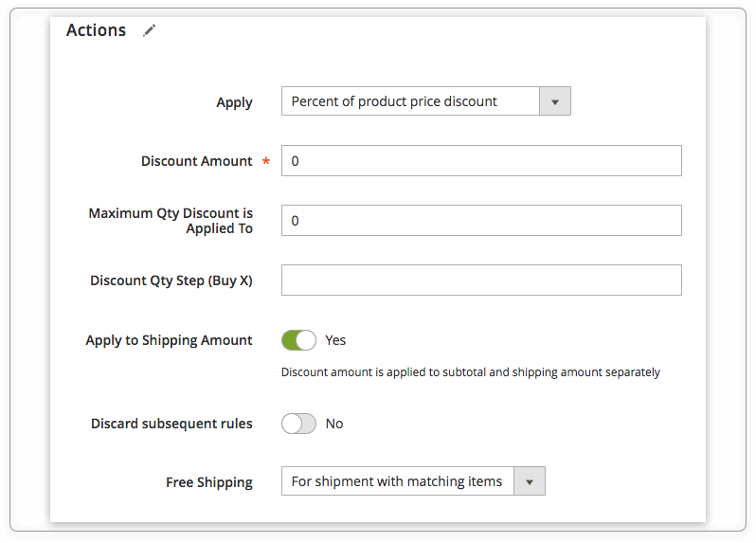Open the Percent of product price discount dropdown
Viewport: 756px width, 543px height.
426,101
